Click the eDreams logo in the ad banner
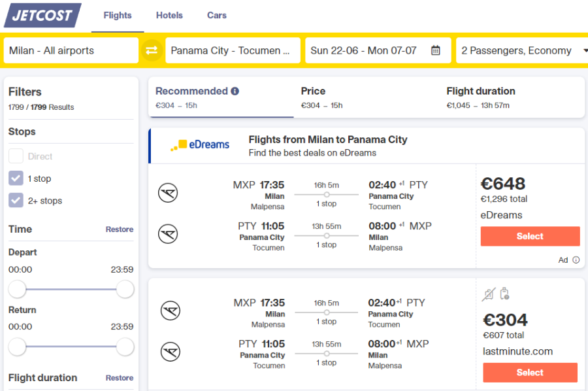 pos(200,145)
